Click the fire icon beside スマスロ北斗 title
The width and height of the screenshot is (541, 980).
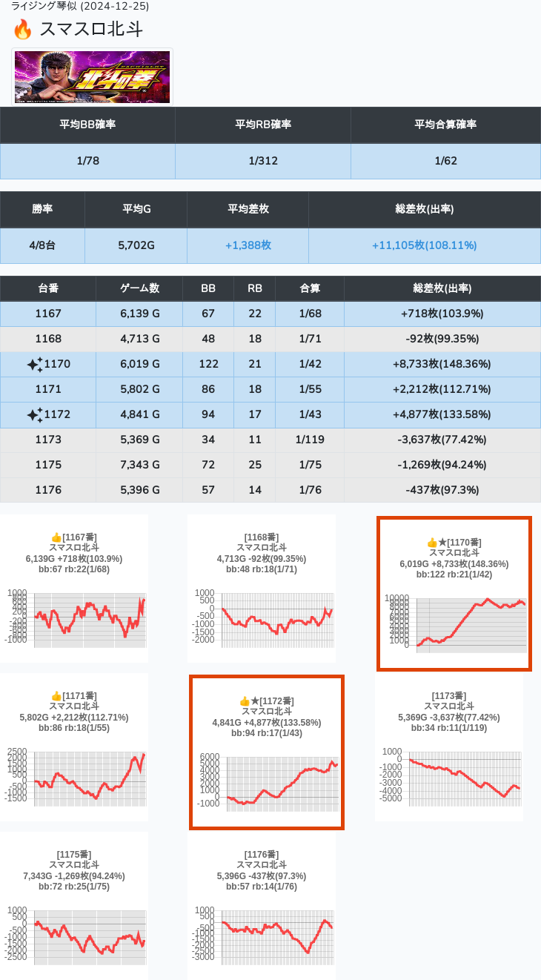click(x=23, y=30)
